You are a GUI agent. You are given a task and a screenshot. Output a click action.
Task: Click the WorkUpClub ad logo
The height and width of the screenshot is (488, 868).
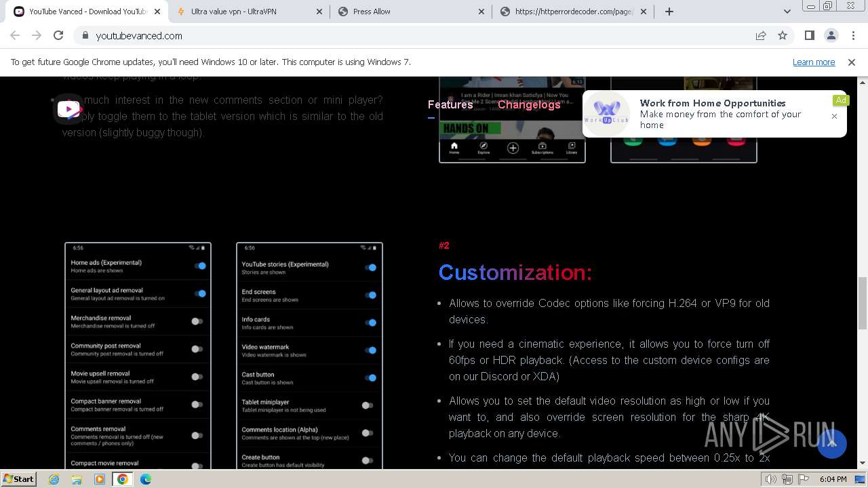point(608,113)
